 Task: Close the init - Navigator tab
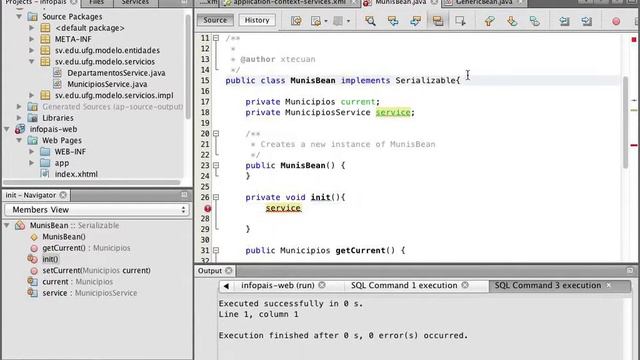point(63,195)
